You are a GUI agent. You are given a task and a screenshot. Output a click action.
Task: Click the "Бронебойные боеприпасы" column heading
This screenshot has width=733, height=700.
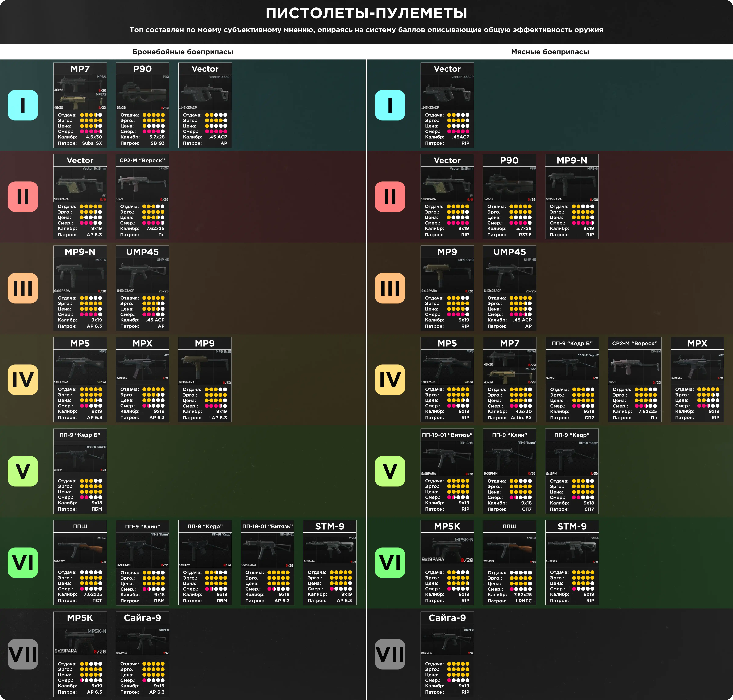pos(183,52)
